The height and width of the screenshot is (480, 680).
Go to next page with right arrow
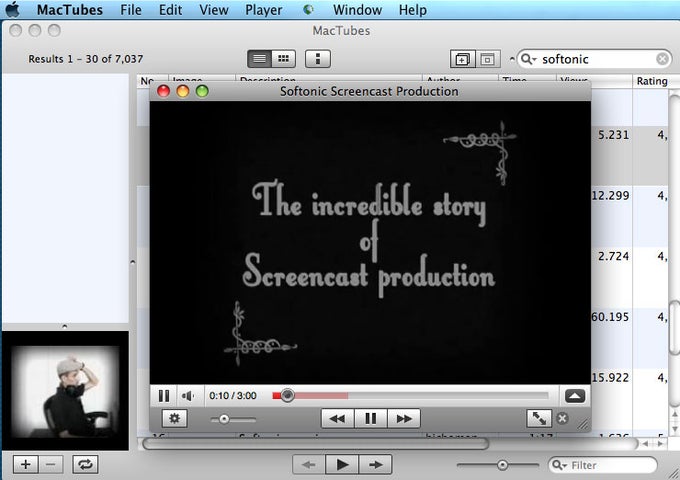tap(376, 465)
